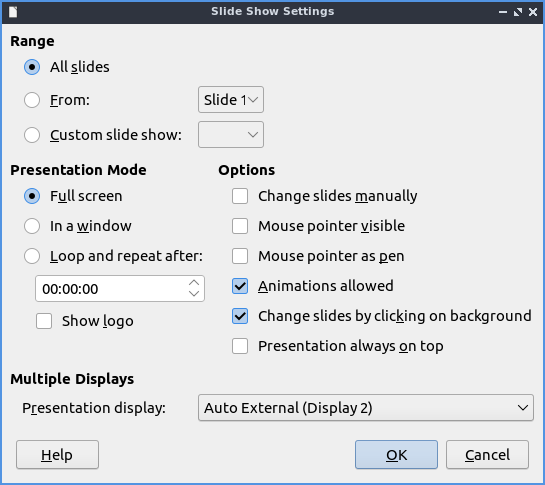Open Help for slide show settings
The width and height of the screenshot is (545, 485).
(x=57, y=455)
